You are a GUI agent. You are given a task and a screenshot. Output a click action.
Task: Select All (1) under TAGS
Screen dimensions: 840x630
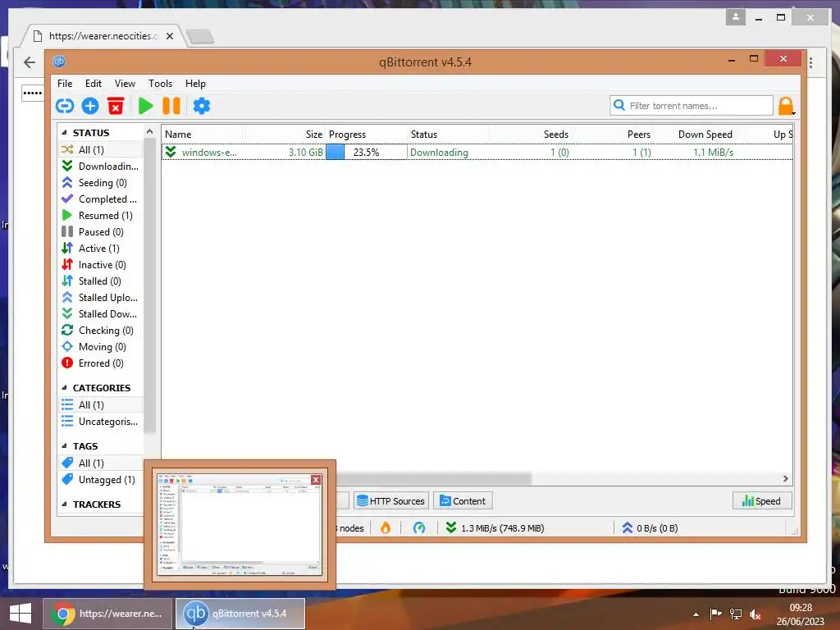pos(101,463)
